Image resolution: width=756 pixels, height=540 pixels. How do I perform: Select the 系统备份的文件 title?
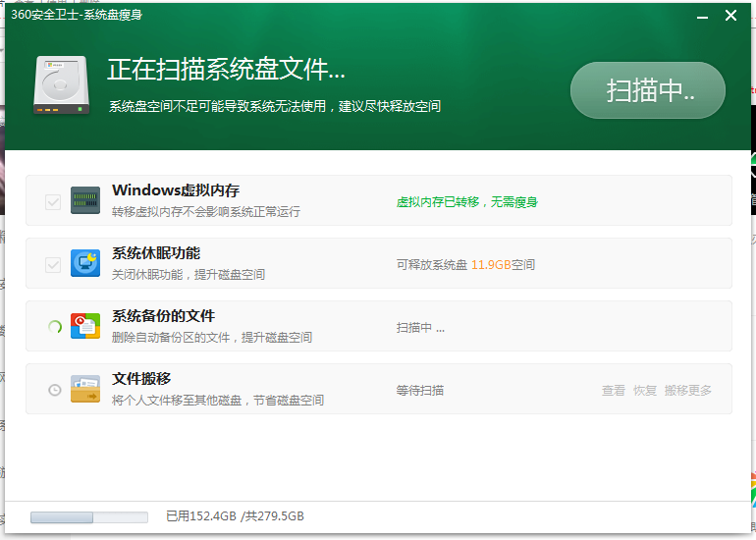pos(163,316)
